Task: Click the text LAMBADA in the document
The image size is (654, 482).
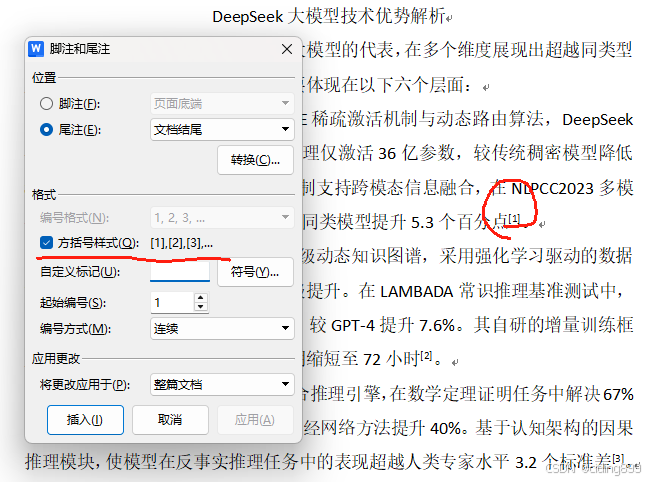Action: click(x=417, y=291)
